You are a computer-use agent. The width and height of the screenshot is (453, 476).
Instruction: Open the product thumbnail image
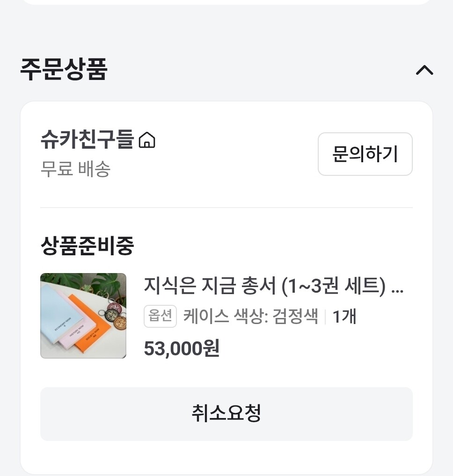[83, 316]
